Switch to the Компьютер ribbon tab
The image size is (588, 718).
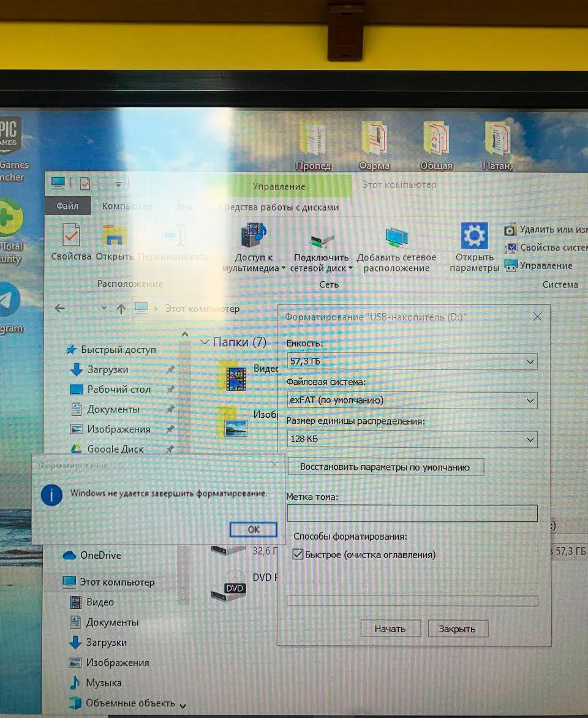point(127,206)
